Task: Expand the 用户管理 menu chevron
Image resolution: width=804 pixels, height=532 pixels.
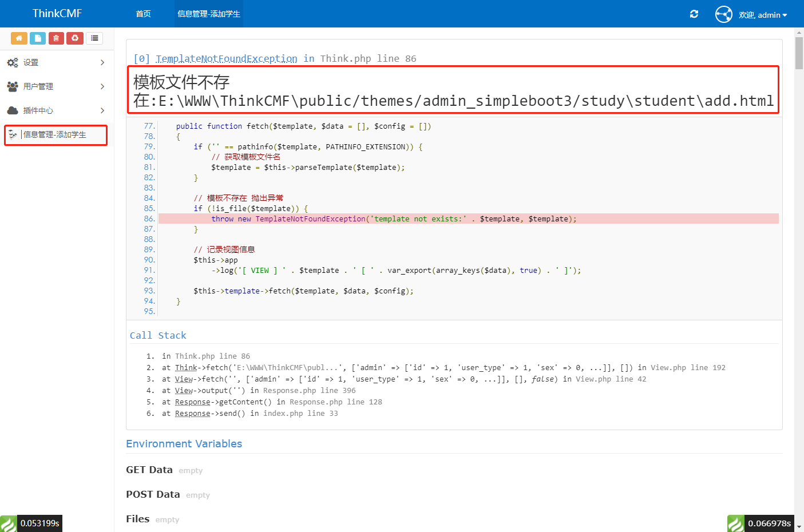Action: click(102, 86)
